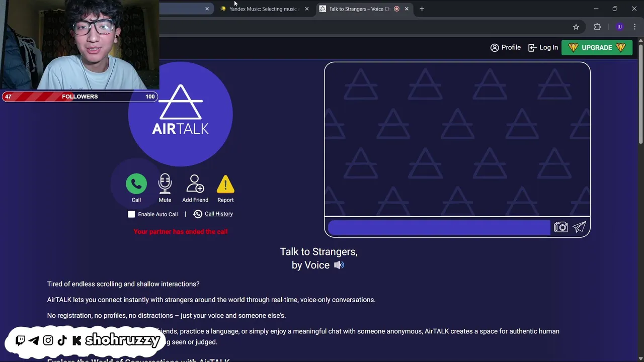644x362 pixels.
Task: Click the camera icon in chat
Action: click(x=561, y=227)
